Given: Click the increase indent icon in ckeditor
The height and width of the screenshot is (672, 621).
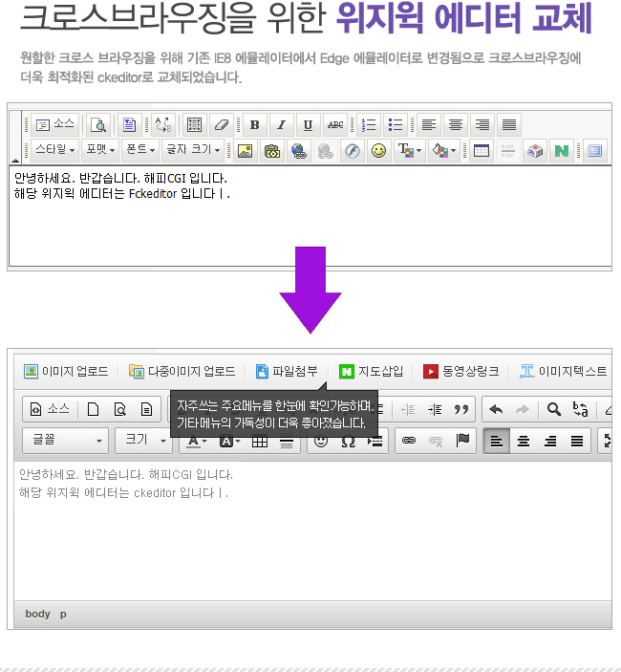Looking at the screenshot, I should tap(435, 410).
